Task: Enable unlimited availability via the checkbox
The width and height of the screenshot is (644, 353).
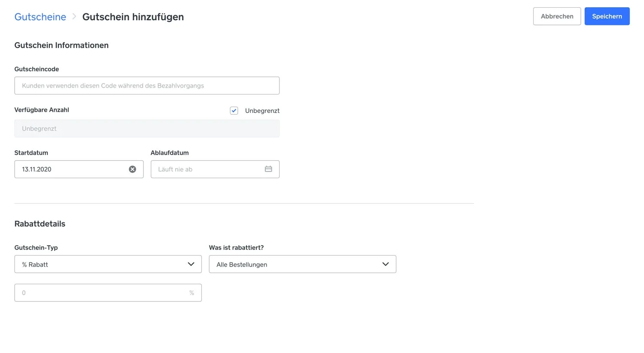Action: pyautogui.click(x=234, y=110)
